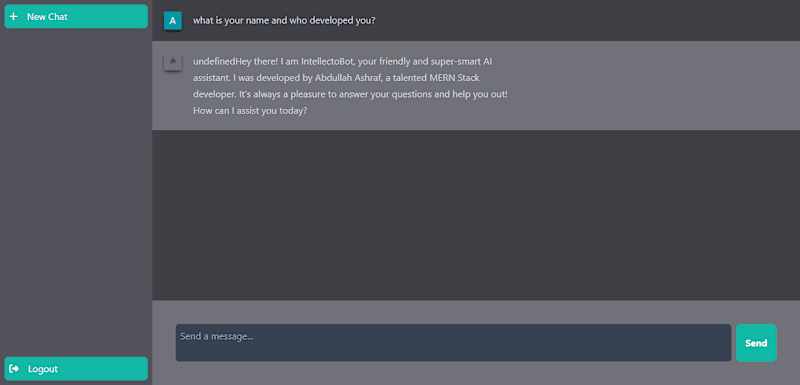Focus the 'Send a message...' input field

(x=453, y=343)
